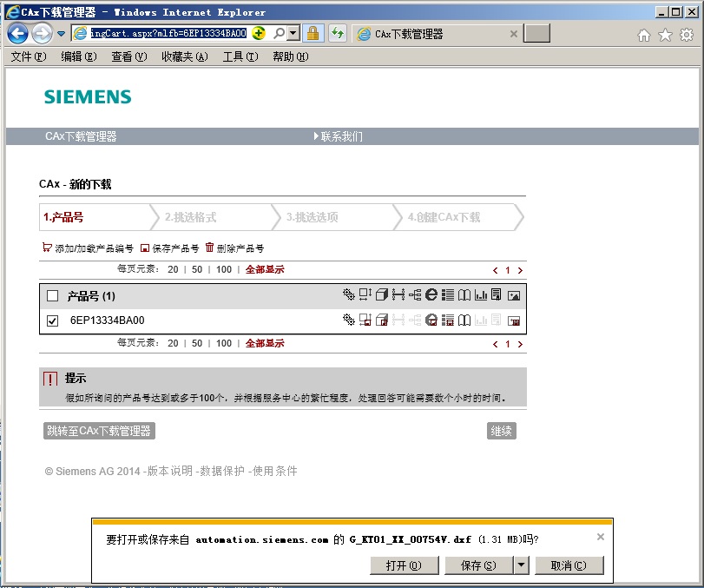Viewport: 704px width, 588px height.
Task: Click the bar chart icon in header row
Action: (481, 294)
